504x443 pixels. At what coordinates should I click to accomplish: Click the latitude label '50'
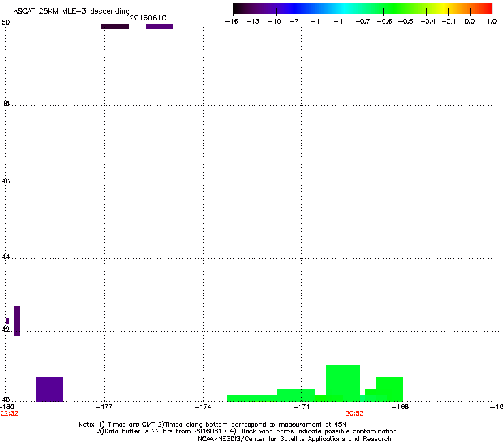click(x=5, y=22)
